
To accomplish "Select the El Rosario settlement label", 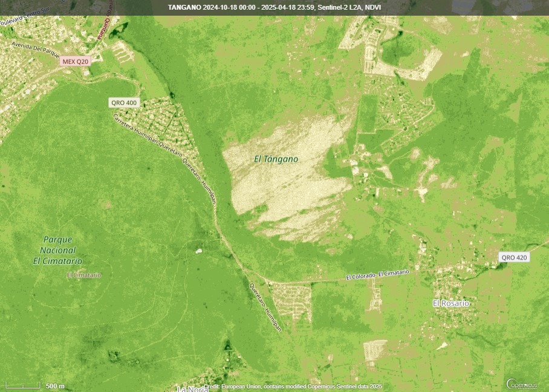I will [x=452, y=303].
